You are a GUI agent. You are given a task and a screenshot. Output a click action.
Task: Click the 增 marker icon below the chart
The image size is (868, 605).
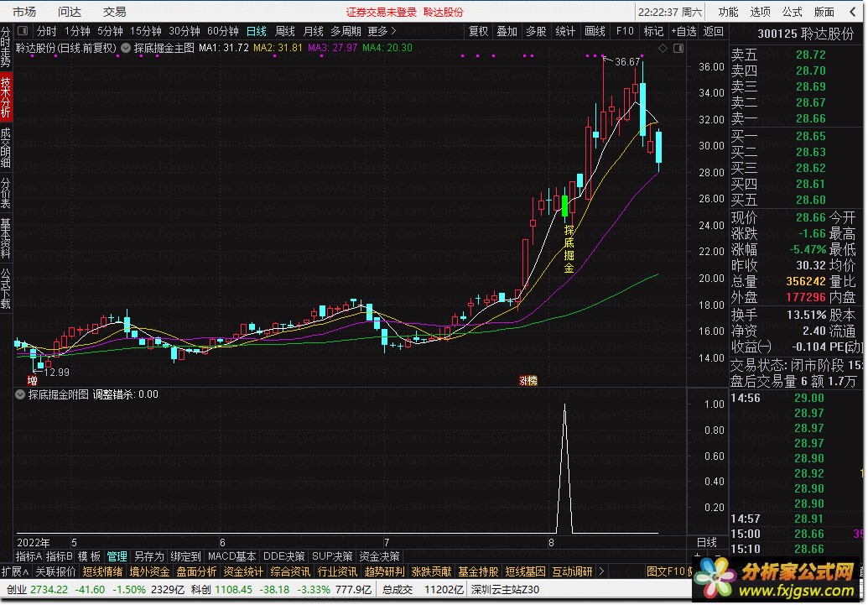point(33,381)
